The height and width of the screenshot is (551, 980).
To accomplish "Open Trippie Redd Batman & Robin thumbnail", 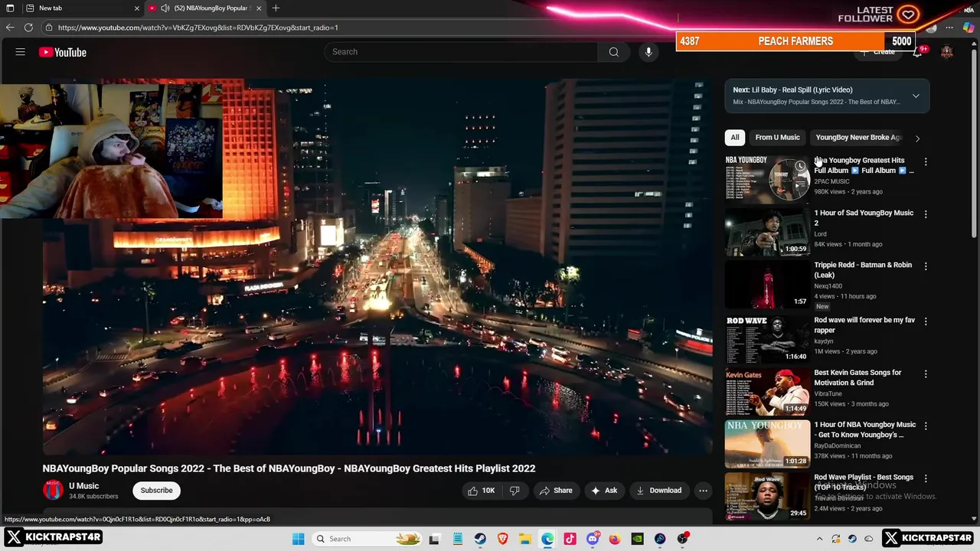I will [767, 284].
